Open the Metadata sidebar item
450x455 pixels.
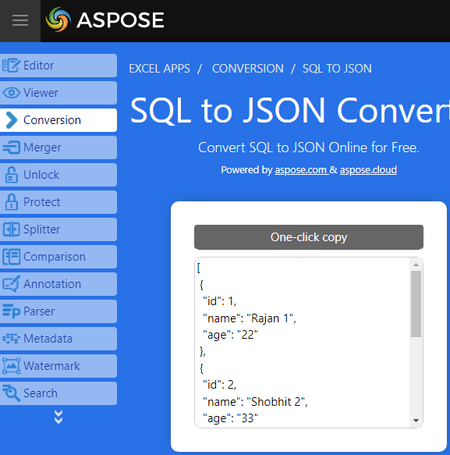click(x=58, y=339)
